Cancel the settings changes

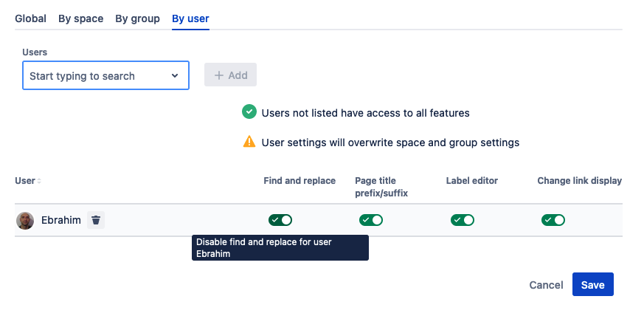click(546, 285)
